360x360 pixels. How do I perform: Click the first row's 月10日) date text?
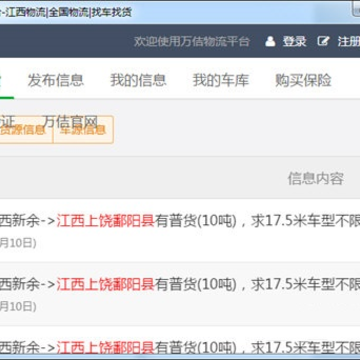pos(18,243)
